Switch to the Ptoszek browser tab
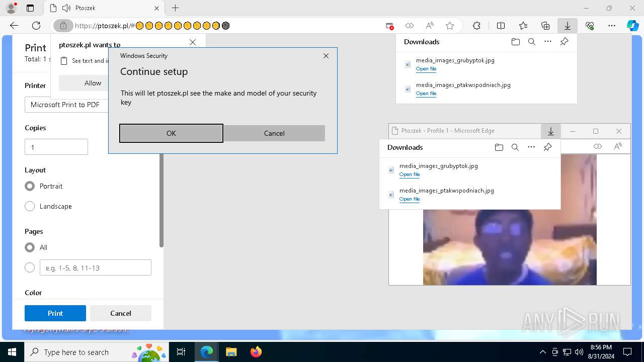This screenshot has width=644, height=362. pyautogui.click(x=103, y=8)
